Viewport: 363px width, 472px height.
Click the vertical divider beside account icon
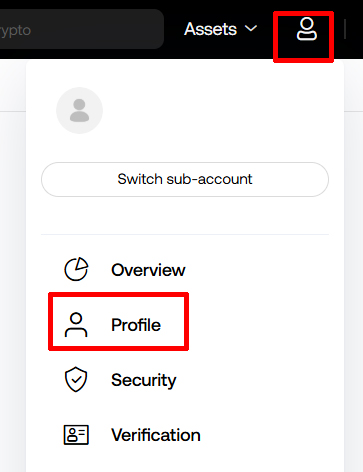(345, 29)
